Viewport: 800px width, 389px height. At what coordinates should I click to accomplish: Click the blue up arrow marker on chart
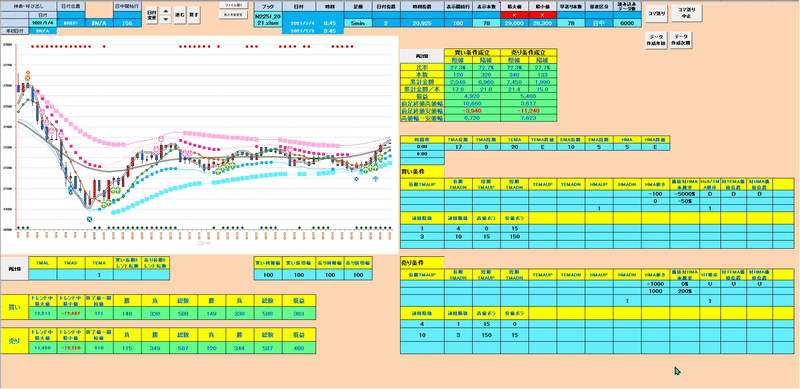coord(376,179)
